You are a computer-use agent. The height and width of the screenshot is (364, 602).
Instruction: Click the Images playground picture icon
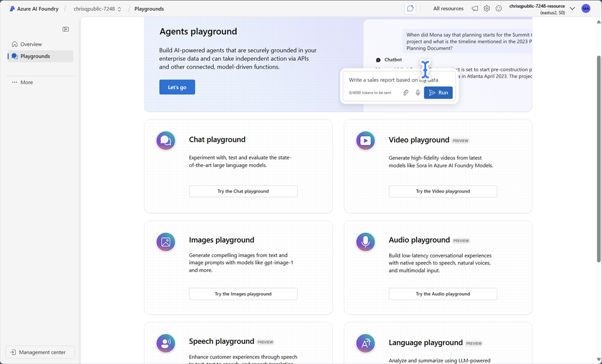[x=166, y=242]
